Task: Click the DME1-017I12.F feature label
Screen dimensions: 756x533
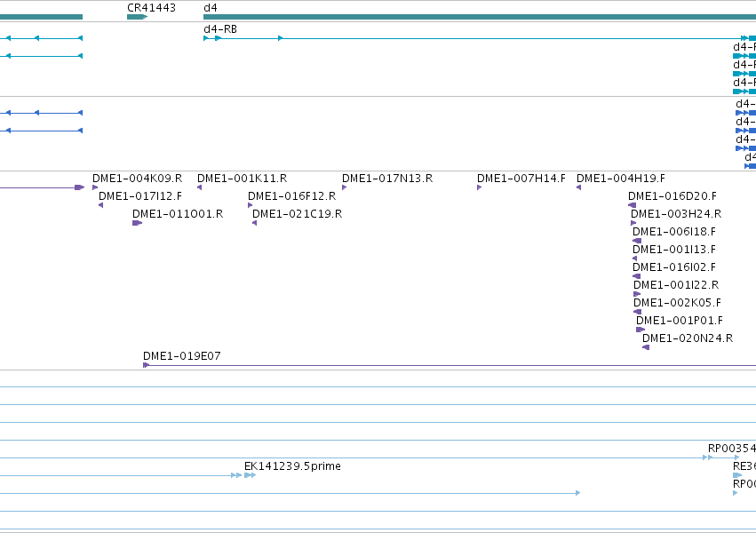Action: 140,196
